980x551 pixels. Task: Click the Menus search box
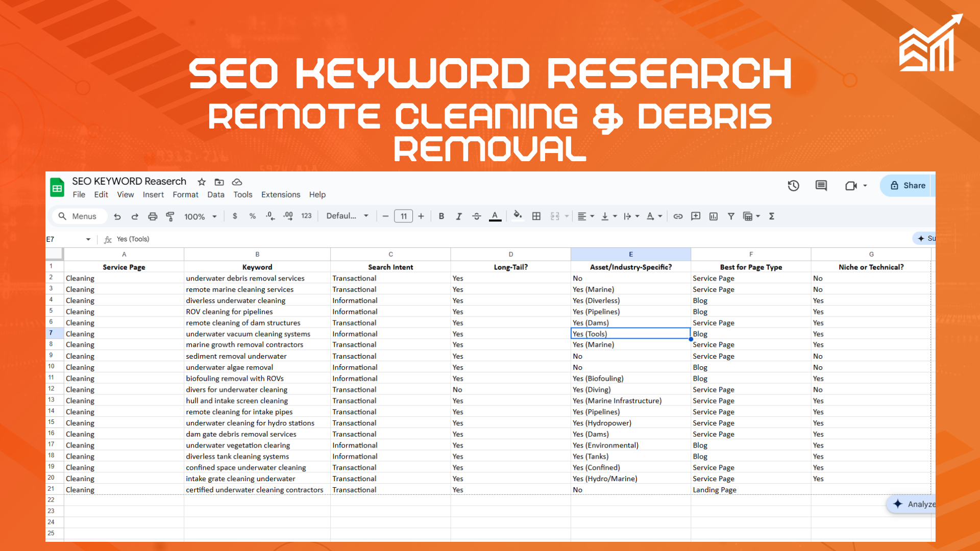coord(79,216)
